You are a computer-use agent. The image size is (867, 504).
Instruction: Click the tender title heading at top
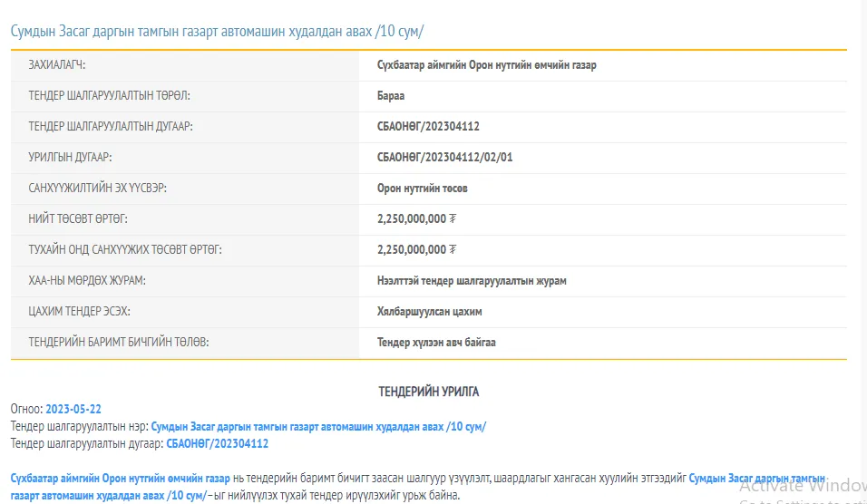click(217, 31)
